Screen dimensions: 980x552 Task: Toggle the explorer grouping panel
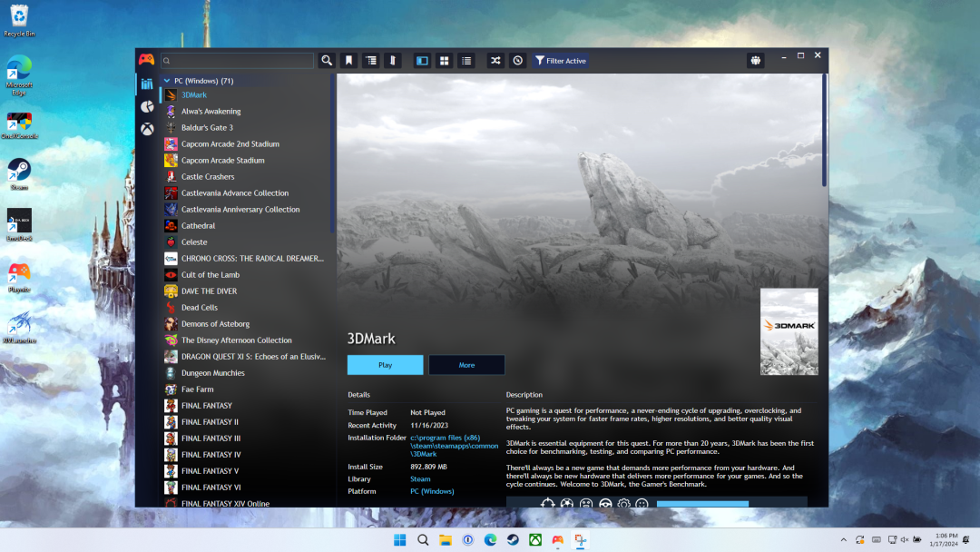pyautogui.click(x=370, y=60)
